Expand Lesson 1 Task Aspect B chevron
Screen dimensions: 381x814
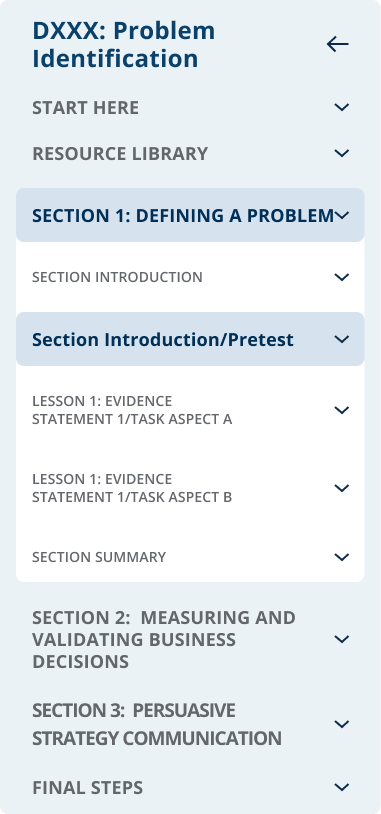coord(342,488)
